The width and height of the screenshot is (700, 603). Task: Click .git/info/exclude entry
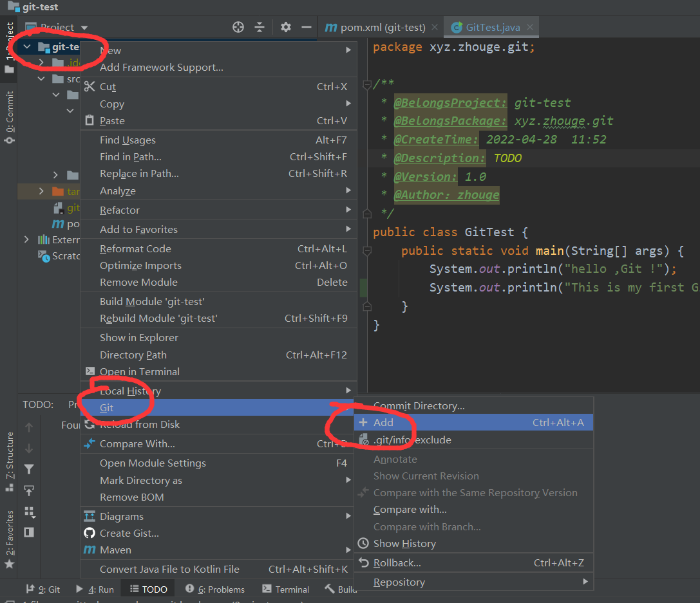tap(474, 440)
